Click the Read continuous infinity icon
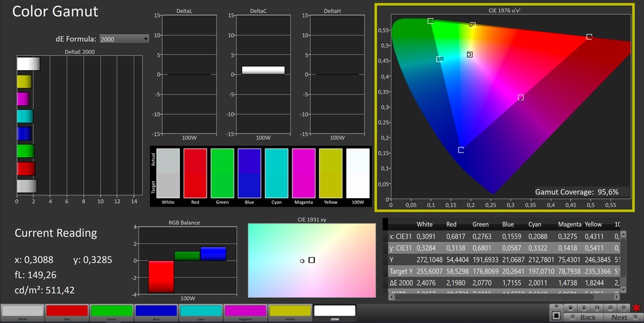This screenshot has width=644, height=323. click(x=610, y=308)
